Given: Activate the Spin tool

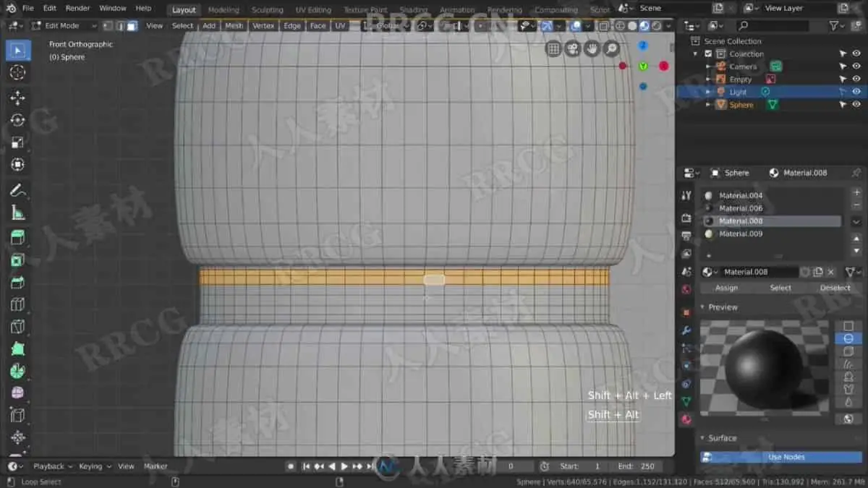Looking at the screenshot, I should 18,371.
